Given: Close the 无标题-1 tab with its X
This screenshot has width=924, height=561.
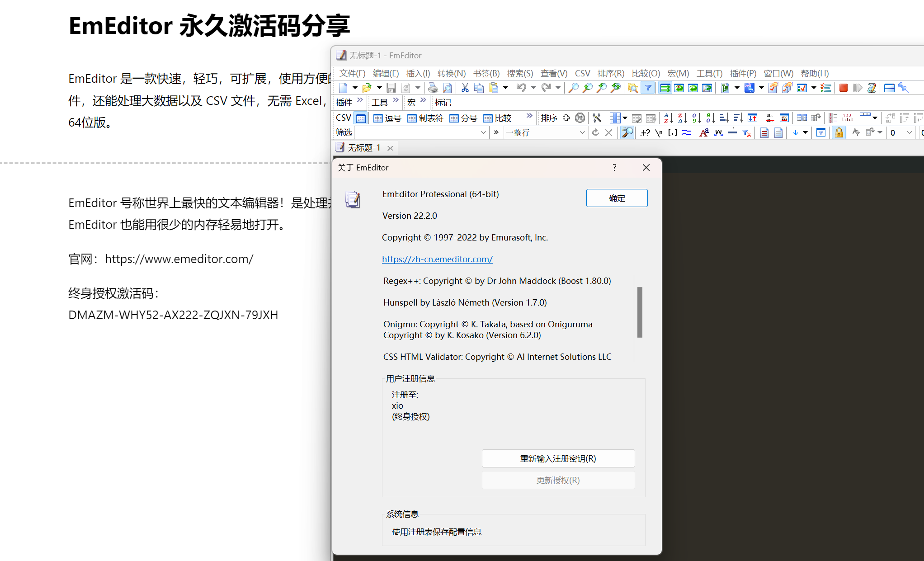Looking at the screenshot, I should coord(390,148).
